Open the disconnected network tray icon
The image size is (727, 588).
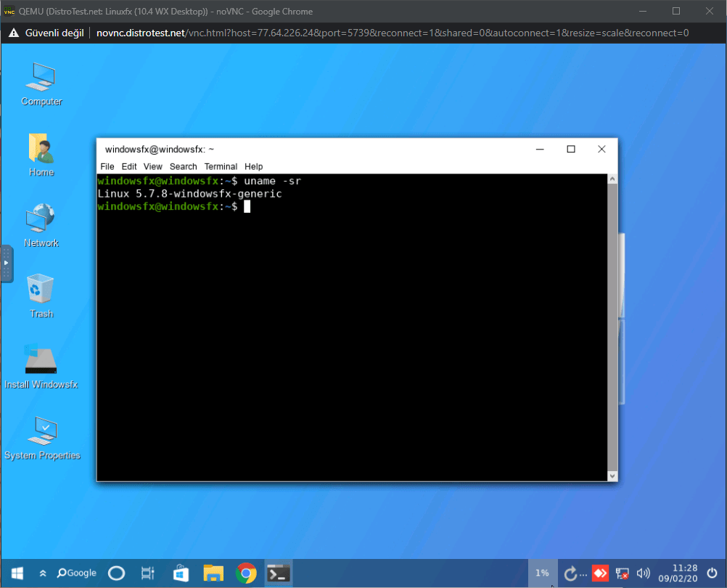coord(622,573)
